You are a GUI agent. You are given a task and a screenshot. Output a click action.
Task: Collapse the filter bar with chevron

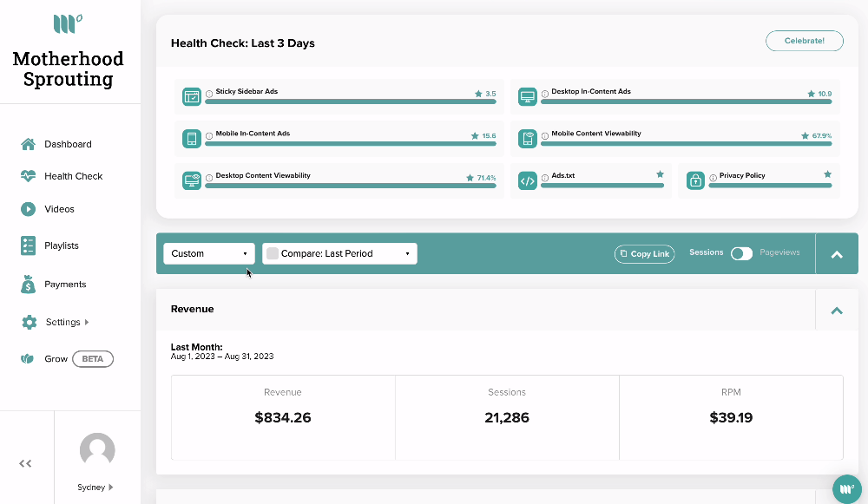(837, 254)
